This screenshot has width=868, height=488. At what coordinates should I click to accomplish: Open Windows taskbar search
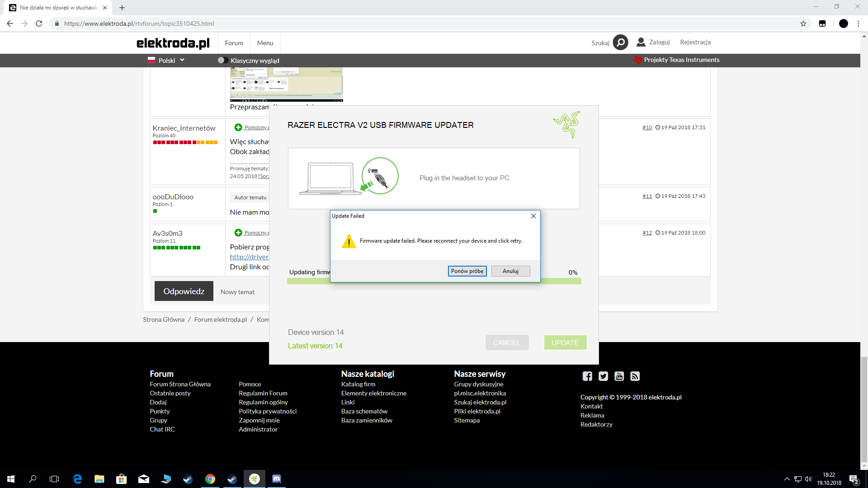33,479
